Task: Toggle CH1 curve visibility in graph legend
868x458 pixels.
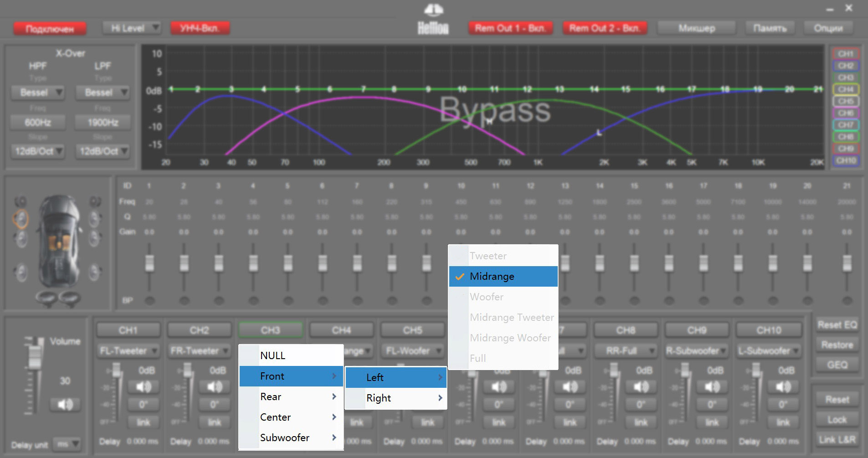Action: pos(846,54)
